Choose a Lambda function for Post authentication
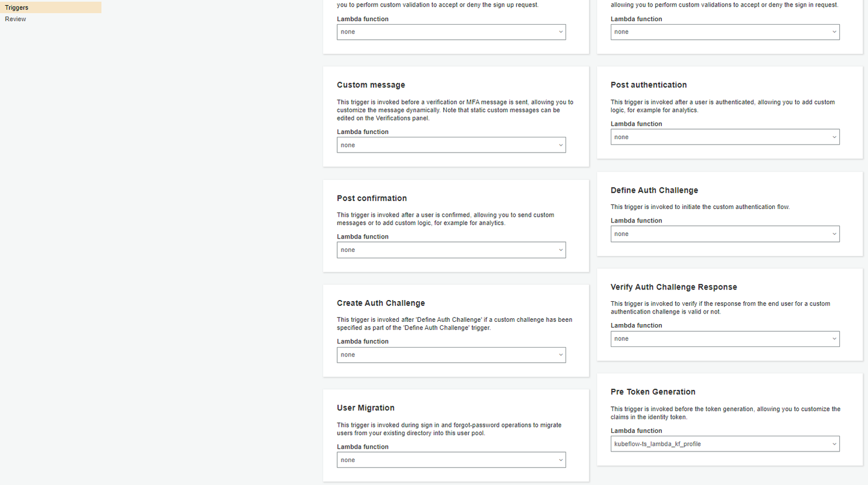Screen dimensions: 868x485 [x=725, y=137]
